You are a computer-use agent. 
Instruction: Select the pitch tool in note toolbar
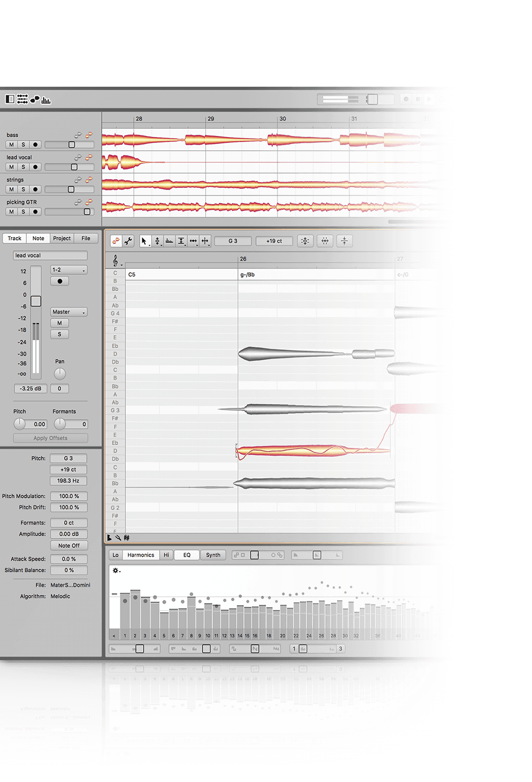tap(157, 241)
